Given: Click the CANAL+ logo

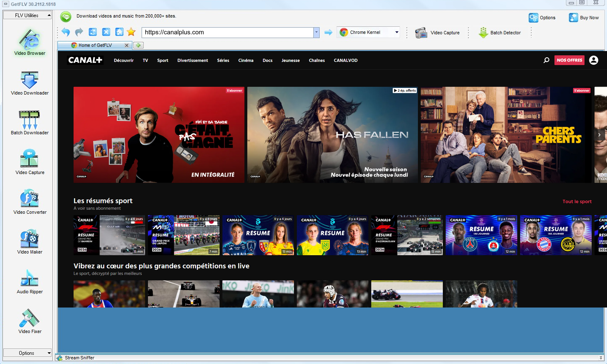Looking at the screenshot, I should coord(85,60).
